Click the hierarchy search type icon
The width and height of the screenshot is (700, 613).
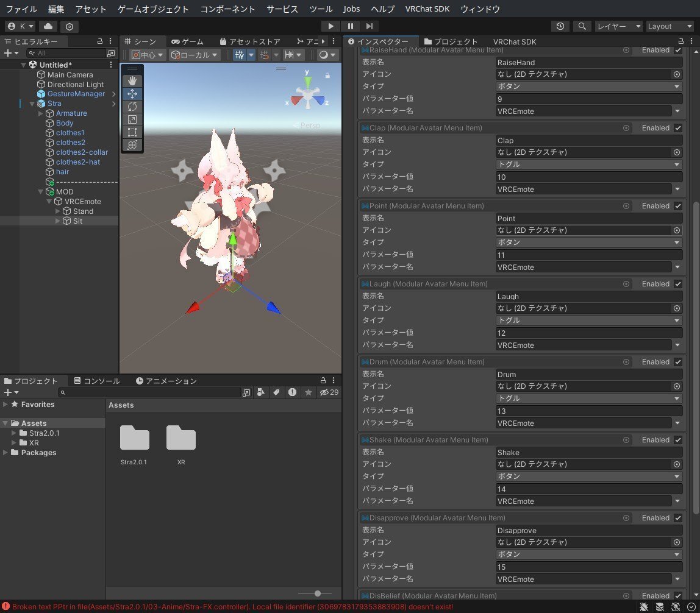(111, 53)
